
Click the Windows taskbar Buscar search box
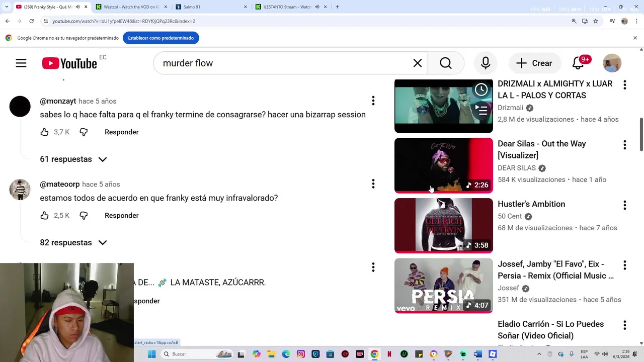(x=197, y=354)
